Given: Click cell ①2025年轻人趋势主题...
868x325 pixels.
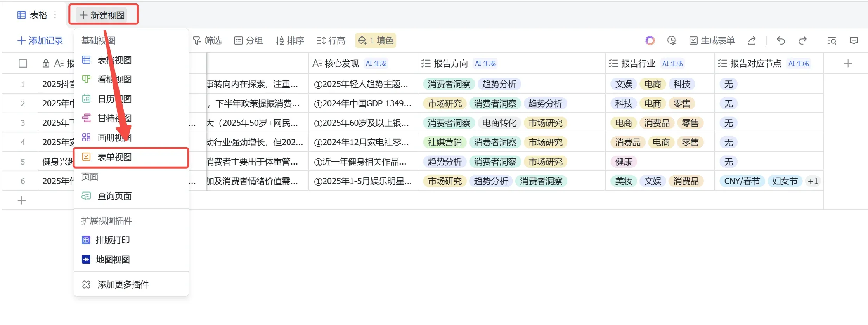Looking at the screenshot, I should tap(363, 84).
